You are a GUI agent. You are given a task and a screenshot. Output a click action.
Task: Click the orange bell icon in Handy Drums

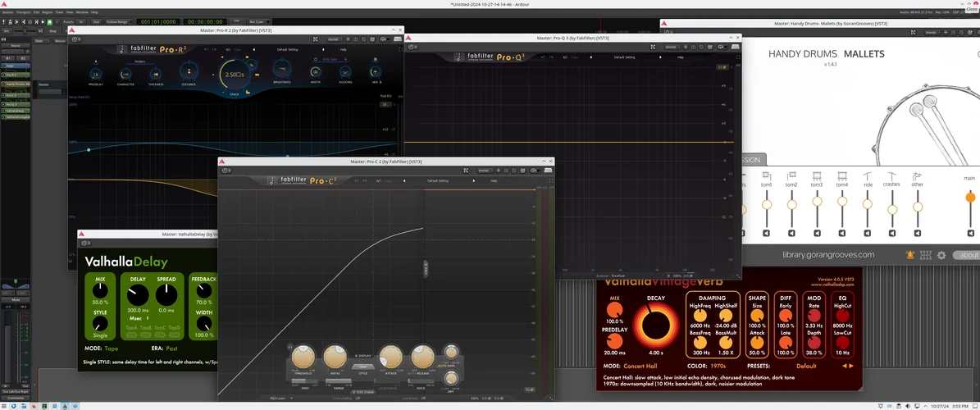[x=911, y=255]
